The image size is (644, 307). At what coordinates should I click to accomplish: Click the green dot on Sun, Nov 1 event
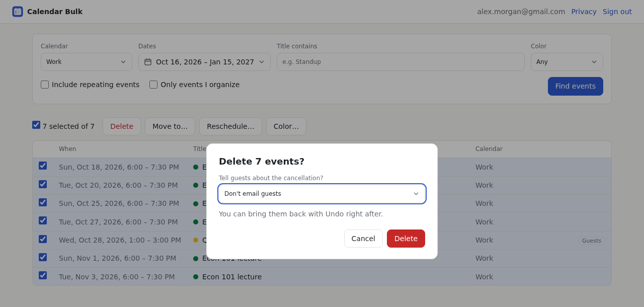(196, 259)
